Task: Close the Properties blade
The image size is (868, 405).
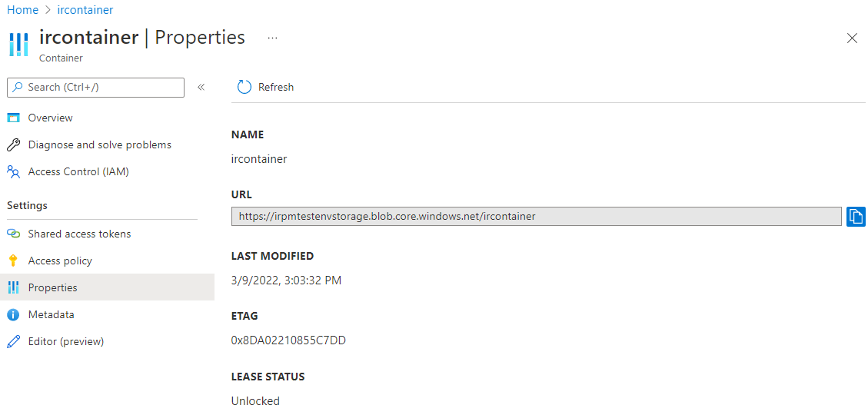Action: point(853,38)
